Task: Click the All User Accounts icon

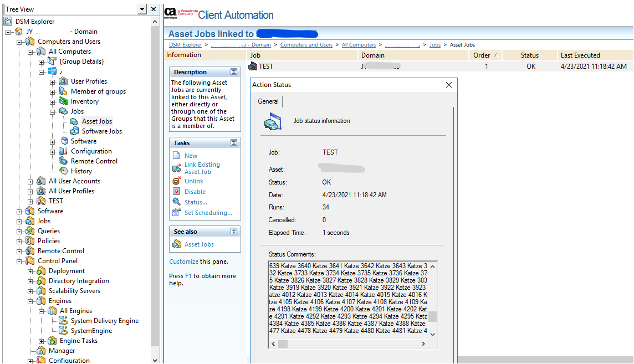Action: pyautogui.click(x=41, y=181)
